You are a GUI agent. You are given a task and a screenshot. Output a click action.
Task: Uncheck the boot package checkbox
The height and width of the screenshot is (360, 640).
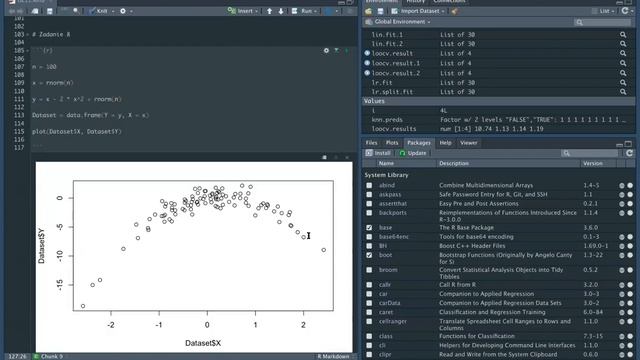point(369,255)
